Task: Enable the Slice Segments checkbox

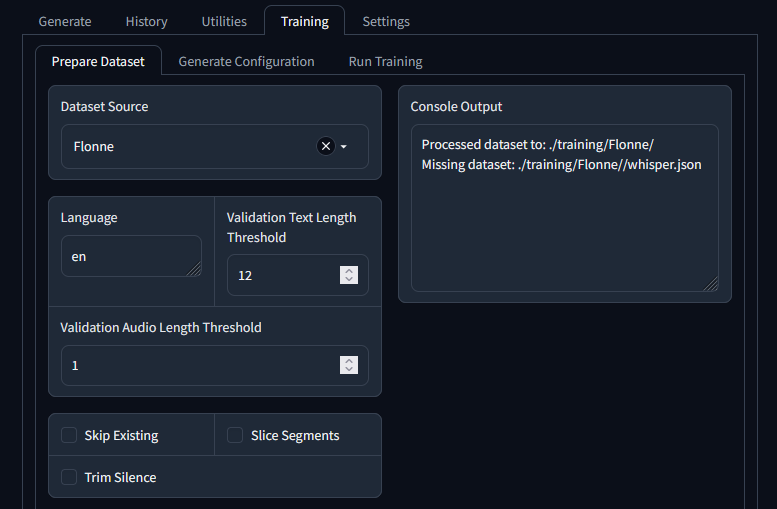Action: (235, 435)
